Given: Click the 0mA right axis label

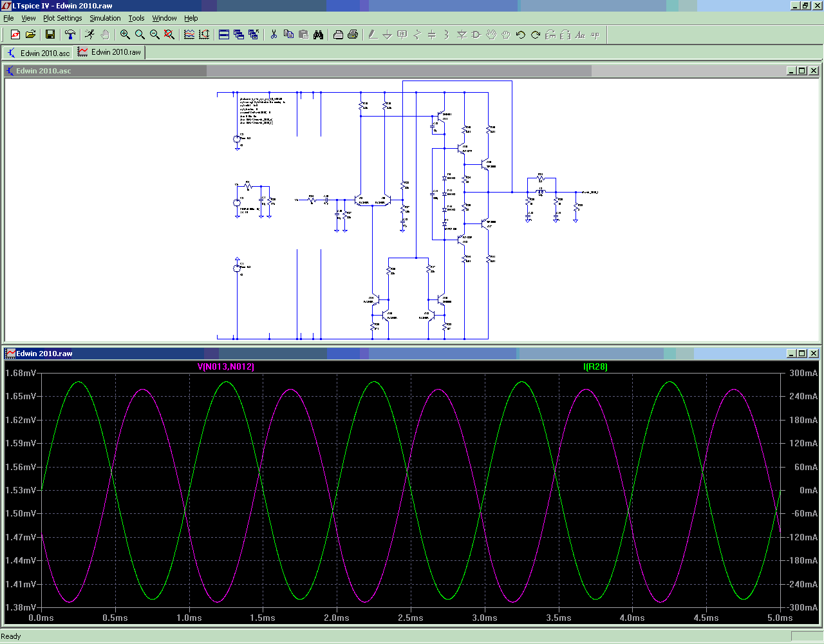Looking at the screenshot, I should point(809,490).
